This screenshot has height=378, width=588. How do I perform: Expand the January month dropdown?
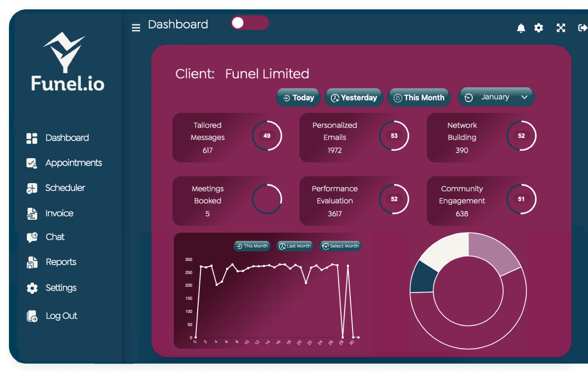[496, 97]
